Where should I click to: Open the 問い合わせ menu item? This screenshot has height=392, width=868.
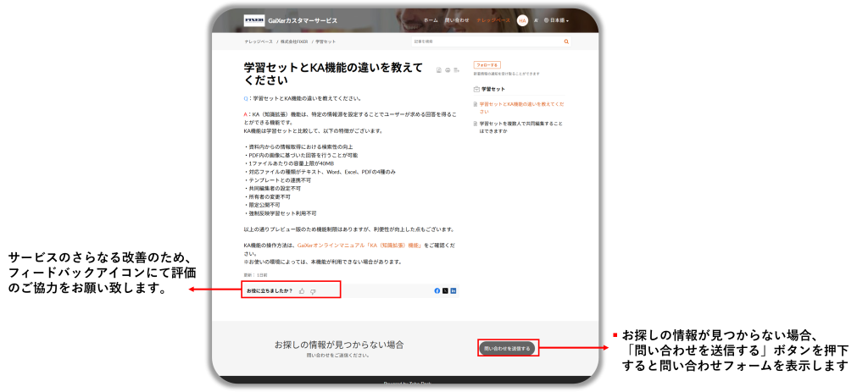[x=458, y=19]
